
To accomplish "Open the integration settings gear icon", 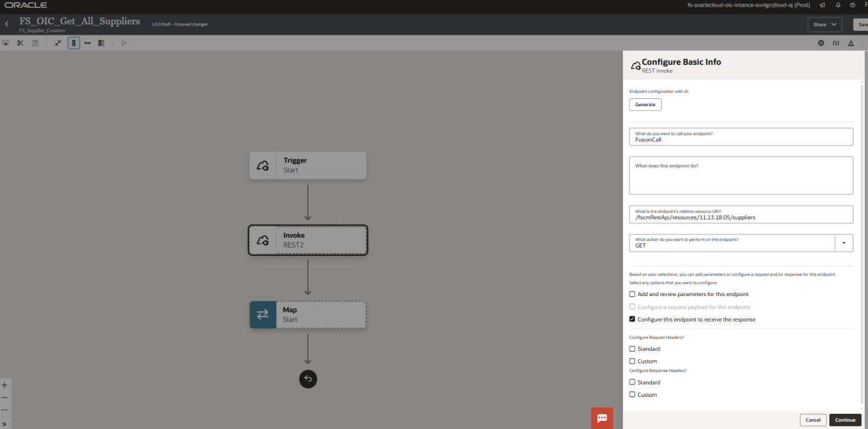I will (821, 43).
